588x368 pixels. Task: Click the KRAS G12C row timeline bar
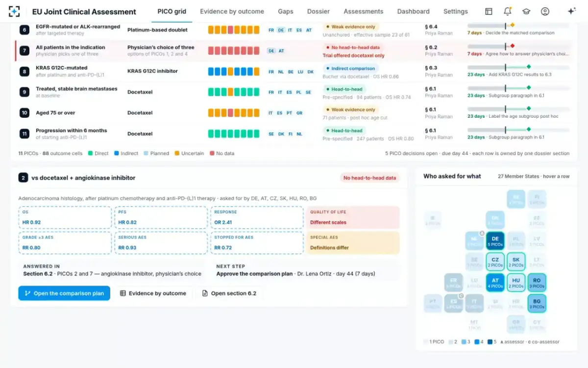coord(518,67)
